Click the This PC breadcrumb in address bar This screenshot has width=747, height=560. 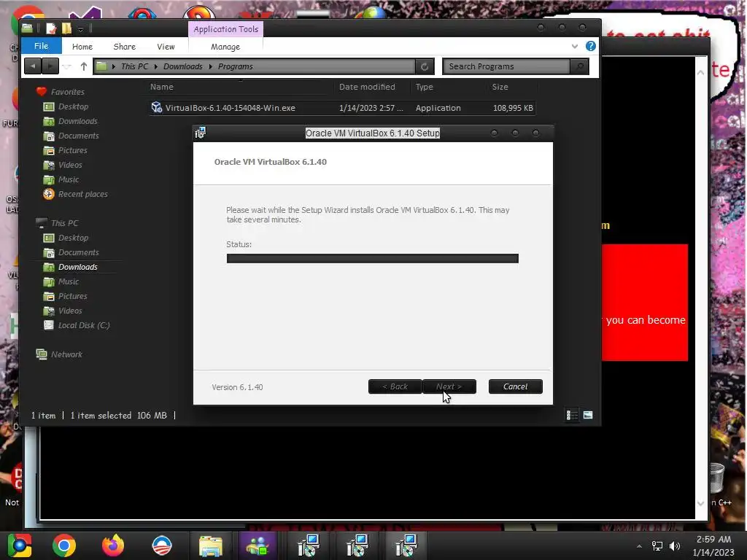click(x=135, y=66)
